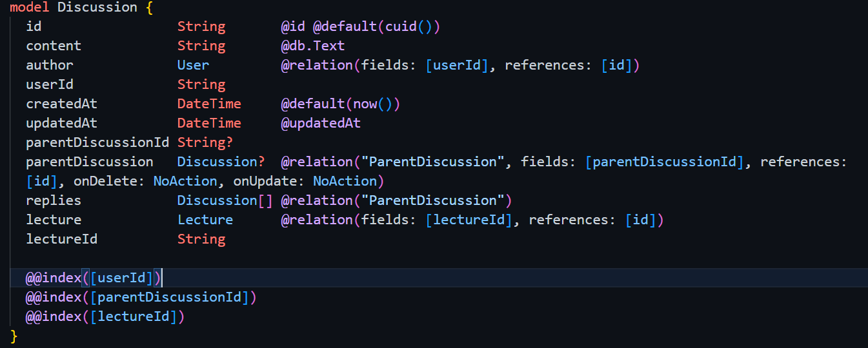Click 'parentDiscussionId' inside the @@index
The height and width of the screenshot is (348, 868).
click(173, 297)
